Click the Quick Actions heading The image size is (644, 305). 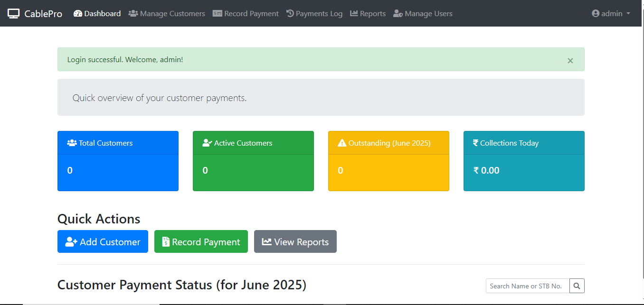[99, 219]
